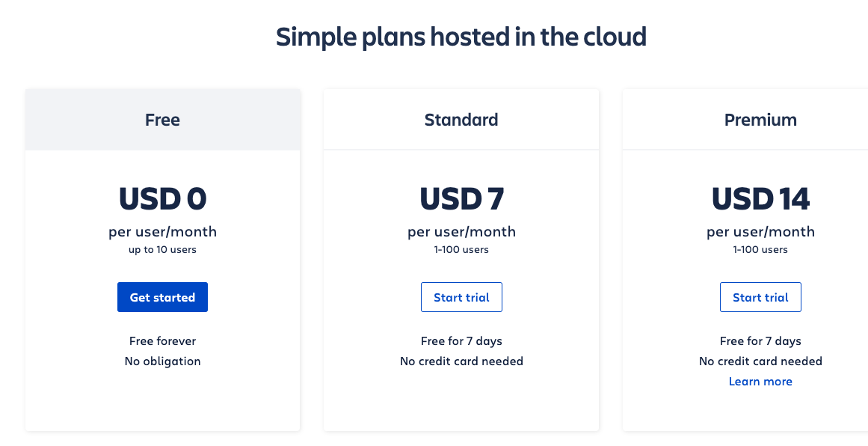The width and height of the screenshot is (868, 446).
Task: Click the USD 0 price text
Action: (x=162, y=199)
